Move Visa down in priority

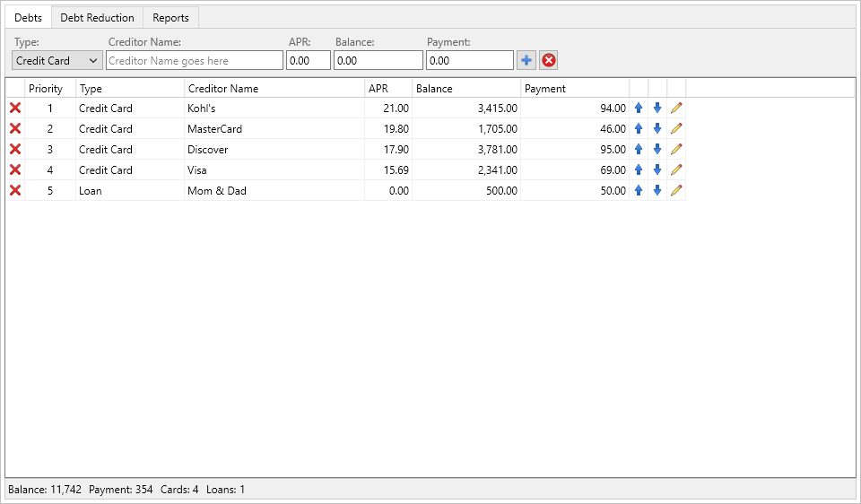point(657,169)
